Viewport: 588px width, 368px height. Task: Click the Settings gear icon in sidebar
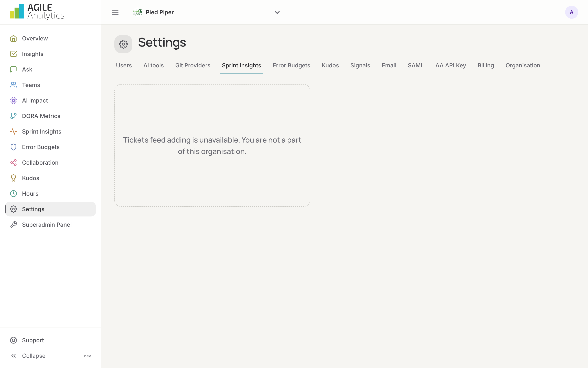[x=13, y=209]
